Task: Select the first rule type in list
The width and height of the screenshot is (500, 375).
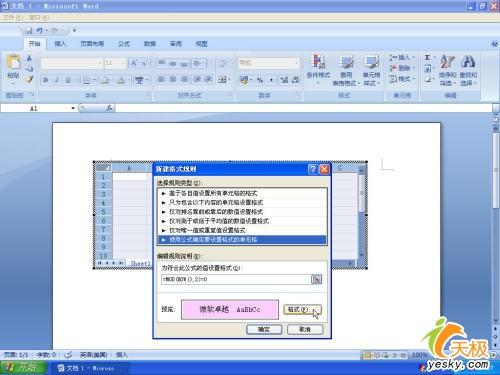Action: pyautogui.click(x=242, y=193)
